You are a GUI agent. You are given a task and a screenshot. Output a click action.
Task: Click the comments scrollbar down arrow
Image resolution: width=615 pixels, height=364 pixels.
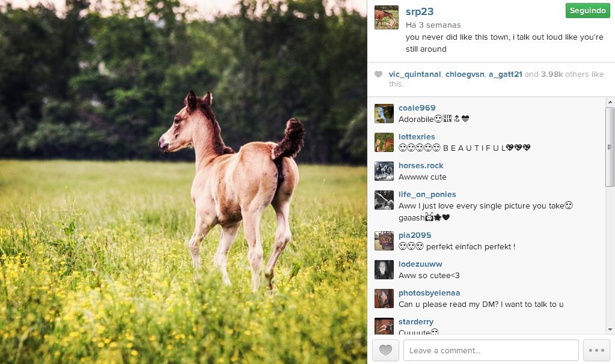(x=610, y=330)
